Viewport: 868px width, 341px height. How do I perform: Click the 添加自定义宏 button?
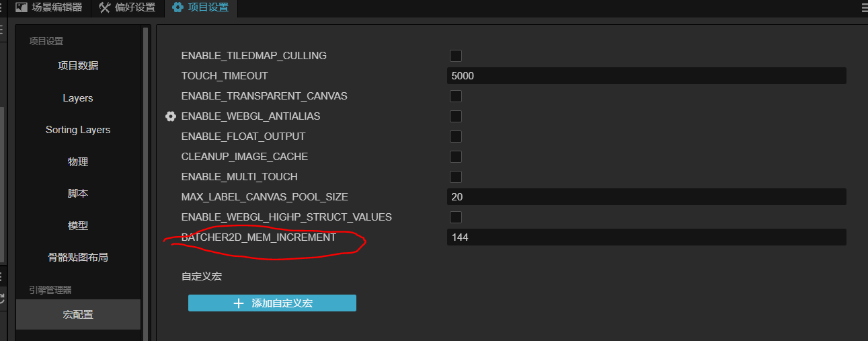(x=272, y=303)
